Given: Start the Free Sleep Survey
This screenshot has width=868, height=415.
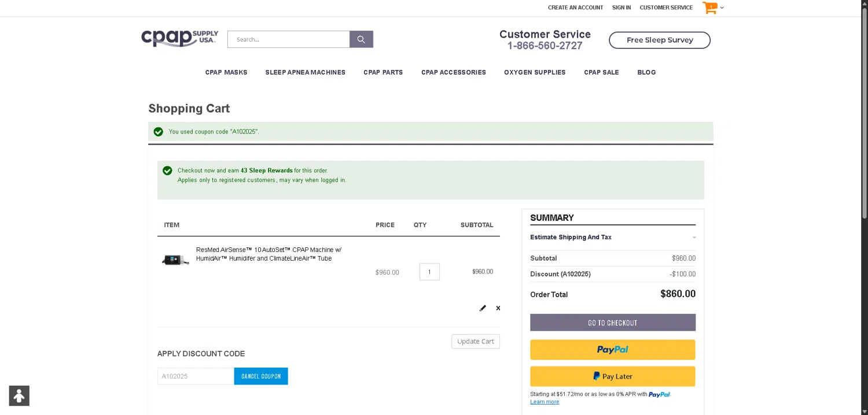Looking at the screenshot, I should [660, 40].
